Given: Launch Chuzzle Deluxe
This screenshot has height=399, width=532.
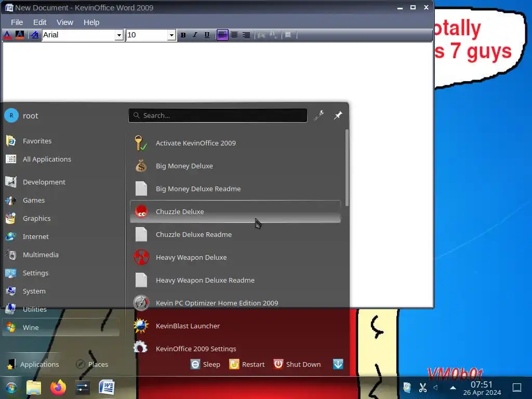Looking at the screenshot, I should (235, 212).
